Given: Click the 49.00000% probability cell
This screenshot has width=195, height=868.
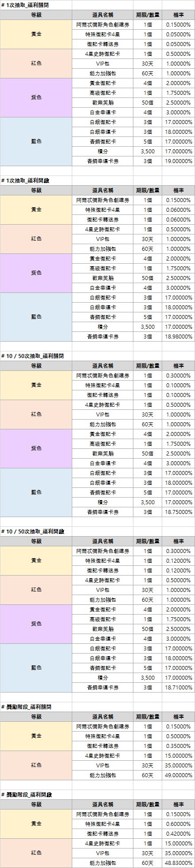Looking at the screenshot, I should pos(179,775).
